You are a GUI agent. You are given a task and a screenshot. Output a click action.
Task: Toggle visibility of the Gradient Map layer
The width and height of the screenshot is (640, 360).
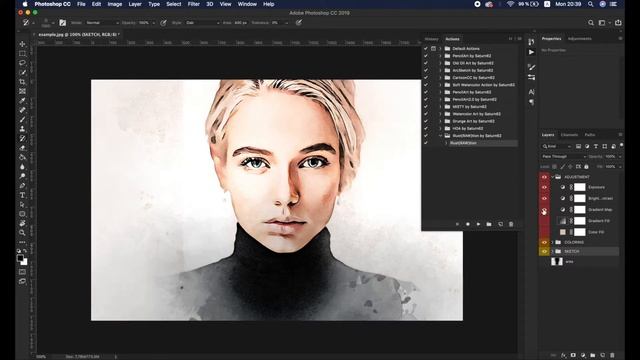point(544,210)
